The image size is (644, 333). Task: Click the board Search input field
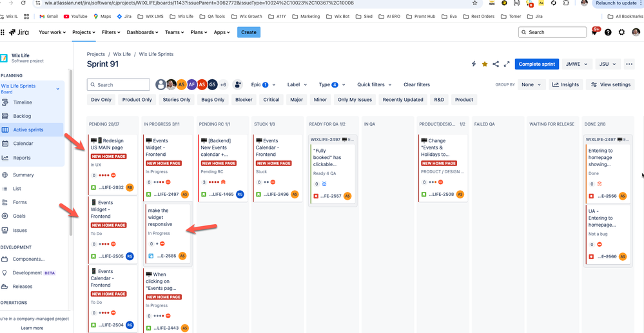pyautogui.click(x=118, y=84)
